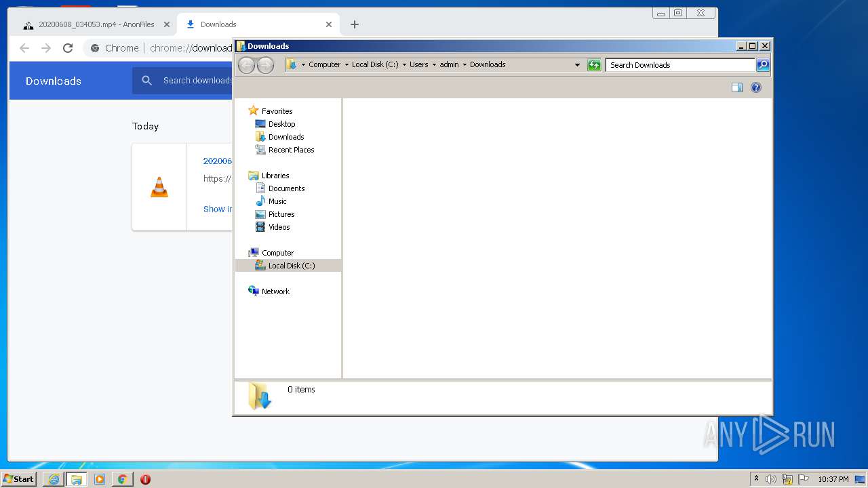
Task: Open Desktop in Favorites
Action: pyautogui.click(x=281, y=124)
